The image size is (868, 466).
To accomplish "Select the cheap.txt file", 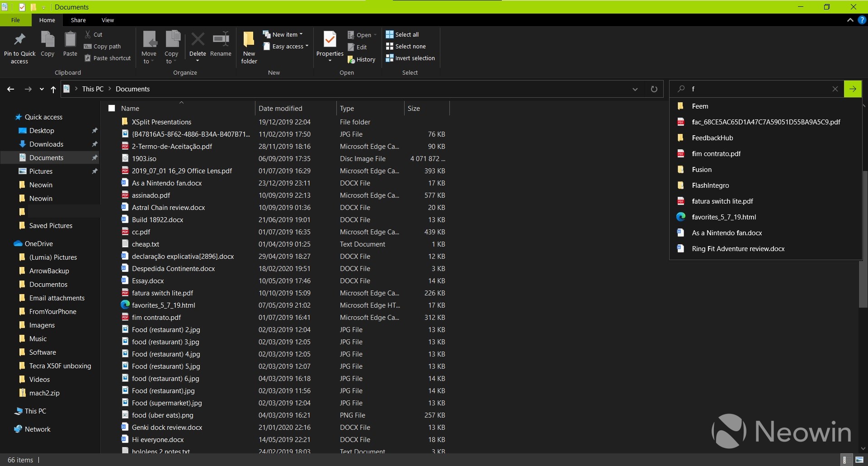I will coord(145,244).
